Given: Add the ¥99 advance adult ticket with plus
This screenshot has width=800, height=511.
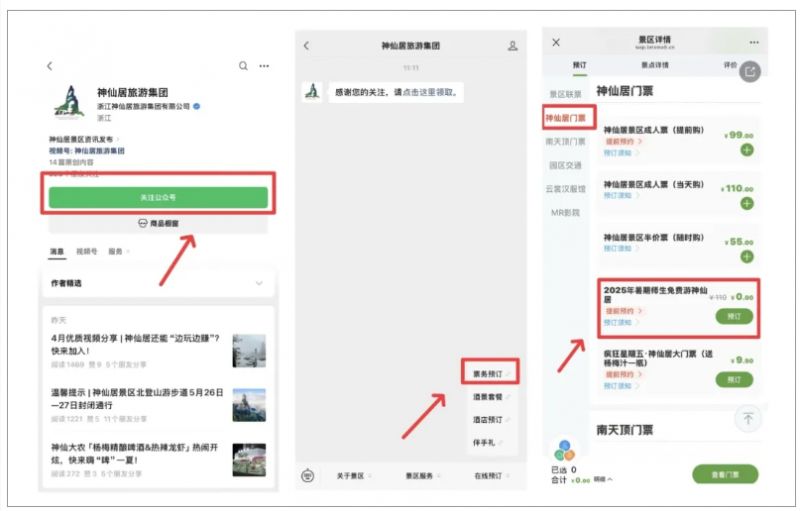Looking at the screenshot, I should pyautogui.click(x=747, y=150).
